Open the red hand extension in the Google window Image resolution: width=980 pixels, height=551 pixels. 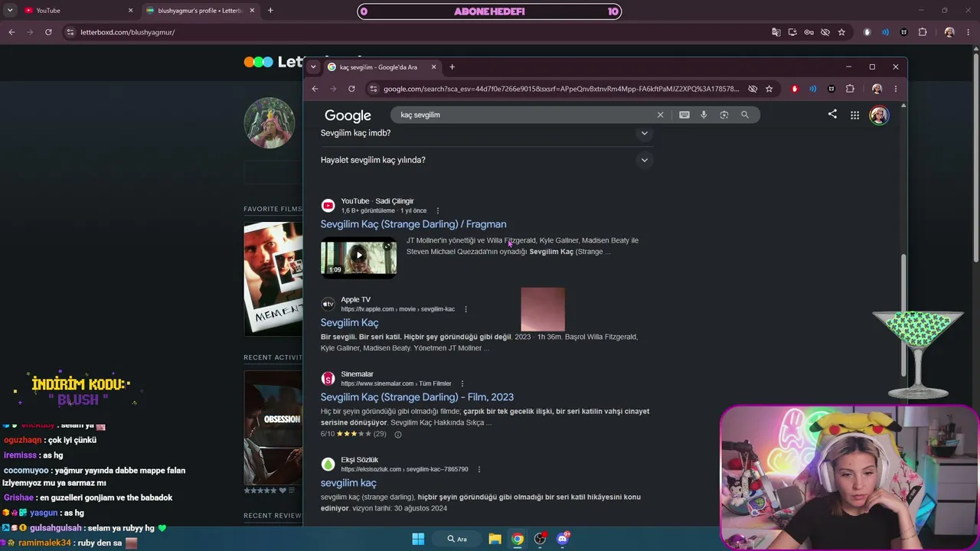click(x=795, y=89)
